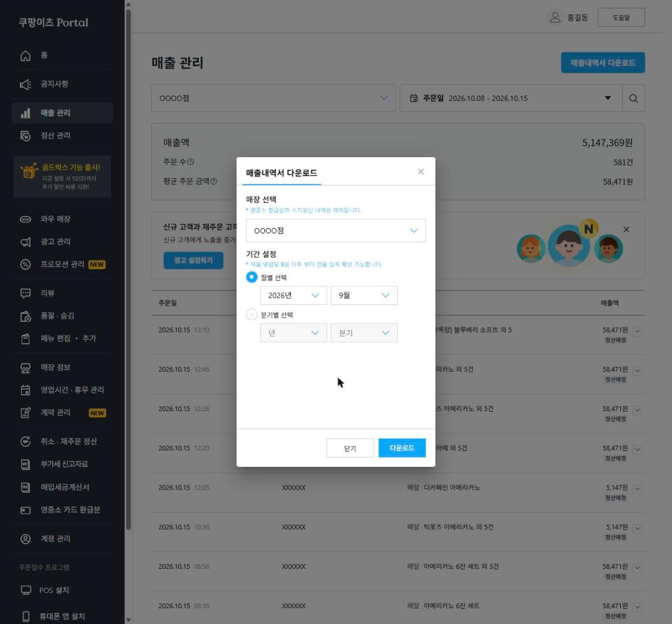This screenshot has width=672, height=624.
Task: Open 영업시간 · 휴무 관리 calendar icon
Action: tap(26, 390)
